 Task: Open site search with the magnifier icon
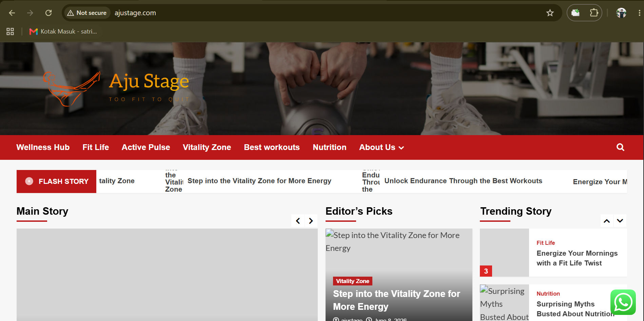[x=620, y=147]
